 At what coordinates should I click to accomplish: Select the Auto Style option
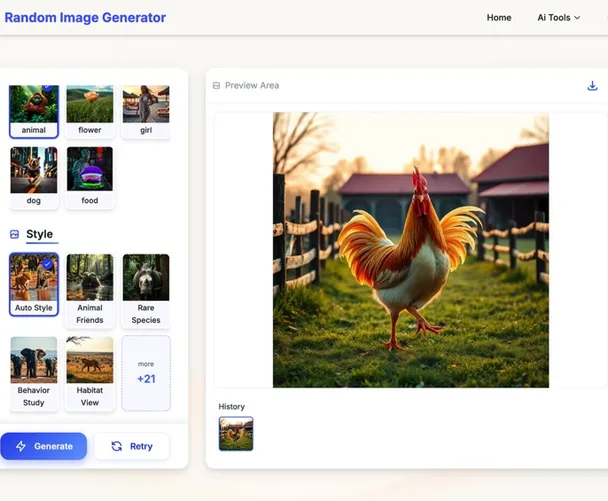(34, 284)
